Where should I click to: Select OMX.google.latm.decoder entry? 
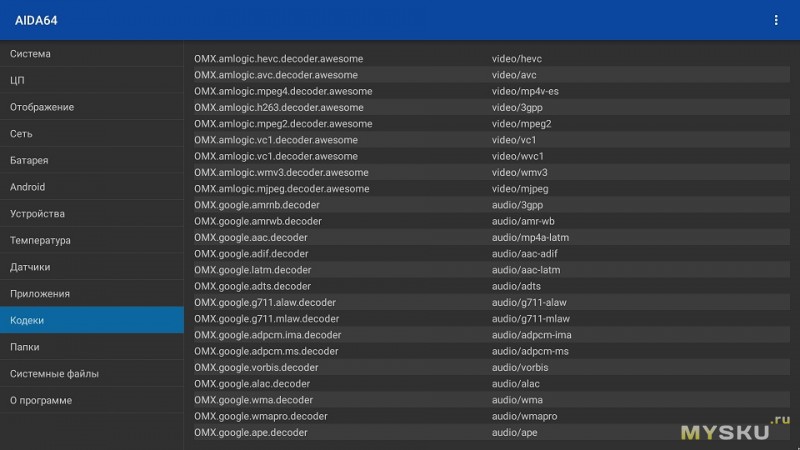pos(491,270)
